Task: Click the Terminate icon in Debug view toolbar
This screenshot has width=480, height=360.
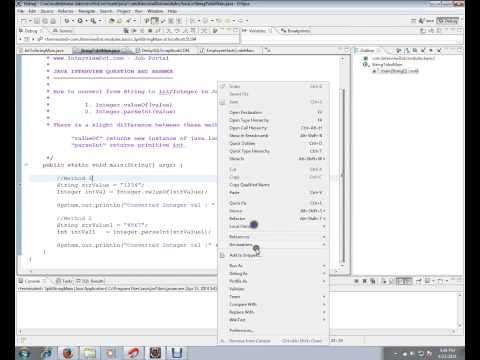Action: (x=150, y=31)
